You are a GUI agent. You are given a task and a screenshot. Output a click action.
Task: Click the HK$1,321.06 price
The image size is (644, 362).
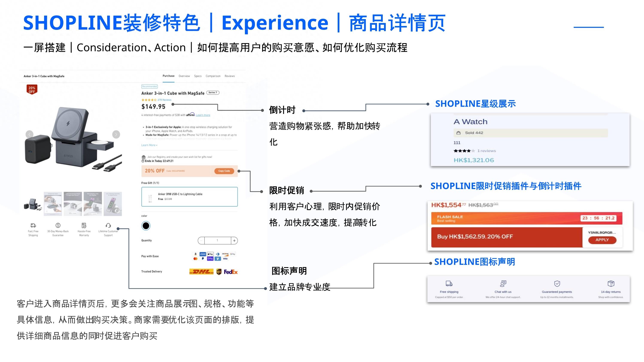click(x=474, y=160)
